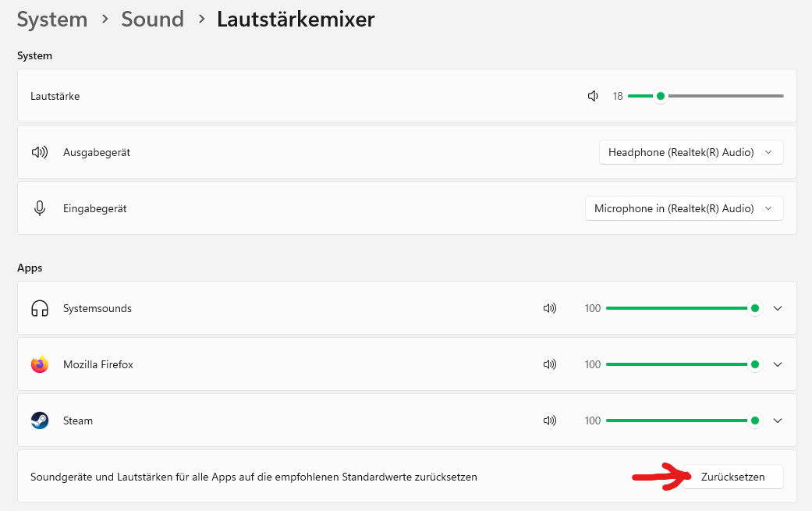Click the Eingabegerät microphone icon
The width and height of the screenshot is (812, 511).
pyautogui.click(x=40, y=208)
